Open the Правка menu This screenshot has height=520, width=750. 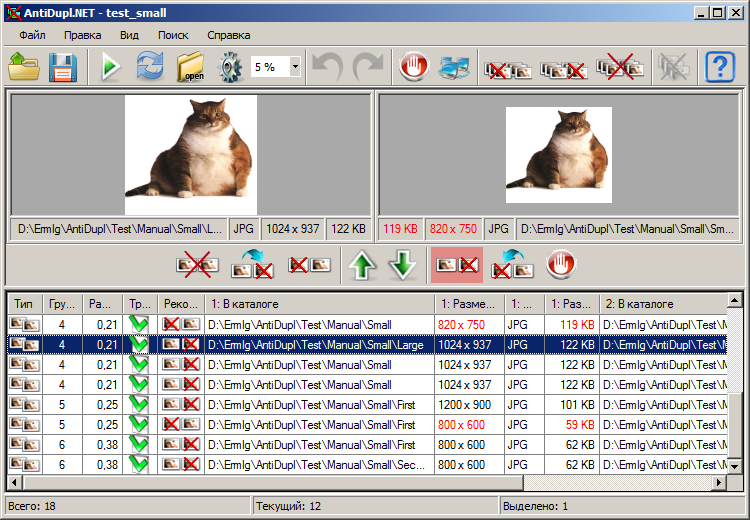82,35
